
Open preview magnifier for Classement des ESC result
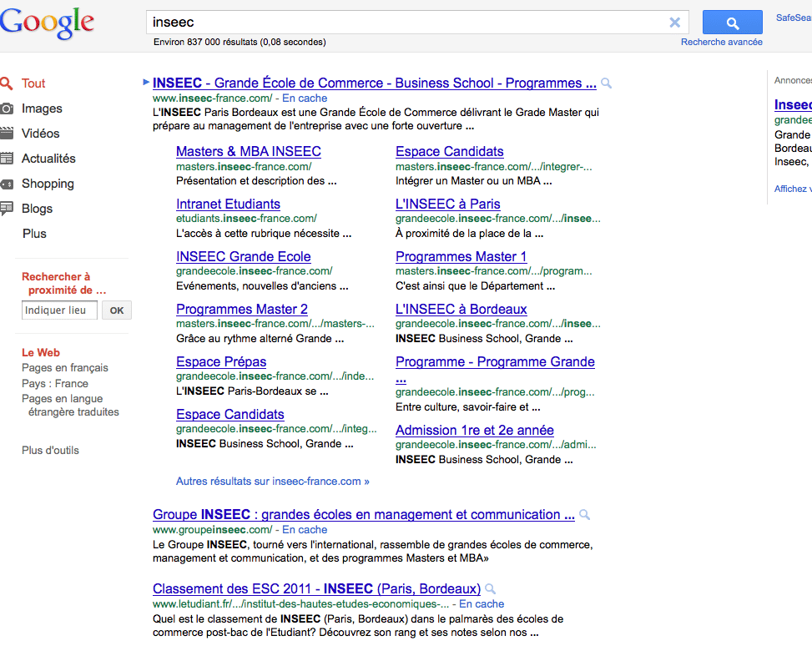click(491, 589)
